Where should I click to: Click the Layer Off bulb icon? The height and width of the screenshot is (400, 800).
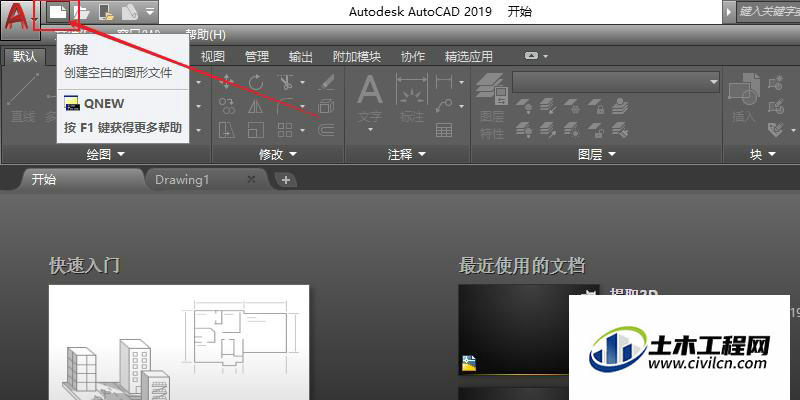click(x=524, y=106)
